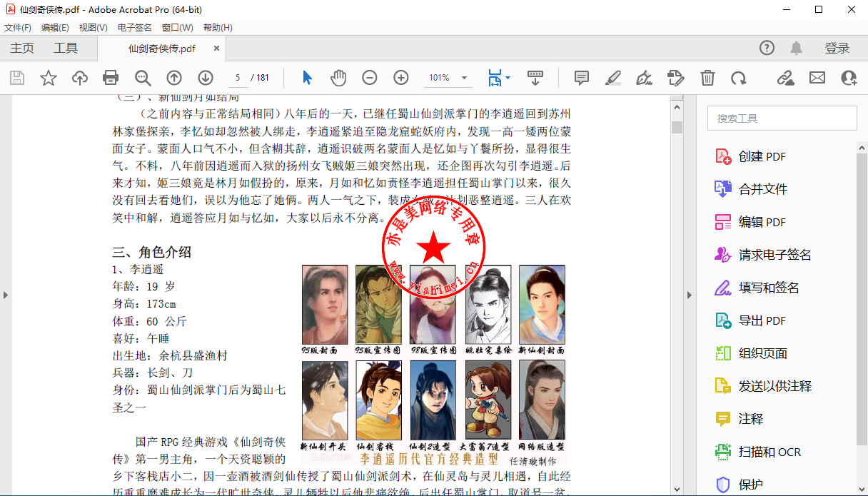
Task: Zoom in with the plus icon
Action: pyautogui.click(x=401, y=78)
